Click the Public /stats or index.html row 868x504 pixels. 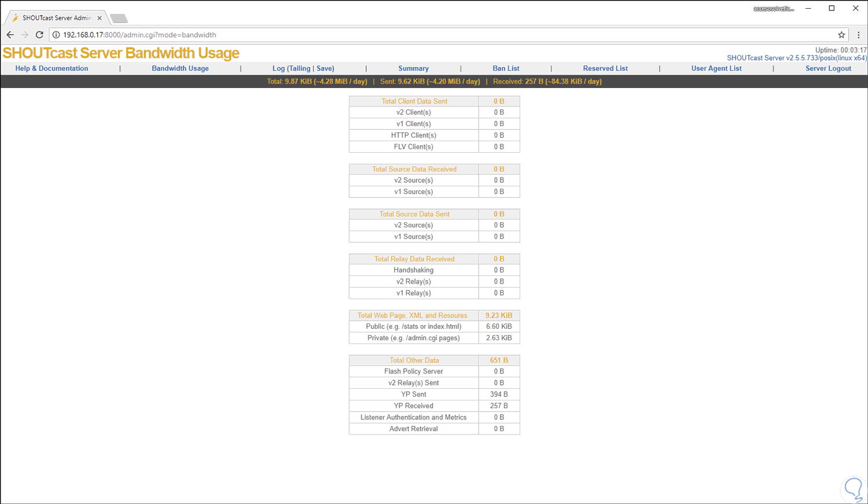pos(414,326)
